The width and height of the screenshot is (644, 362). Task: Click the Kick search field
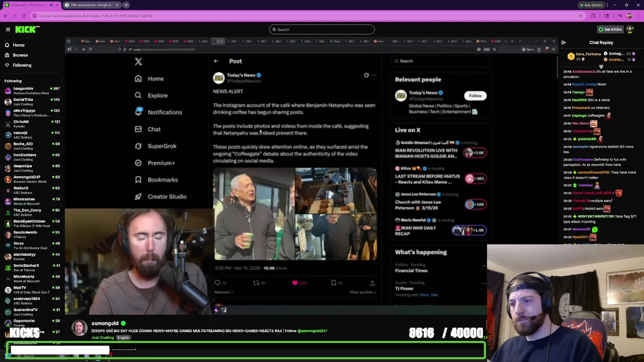click(x=322, y=30)
